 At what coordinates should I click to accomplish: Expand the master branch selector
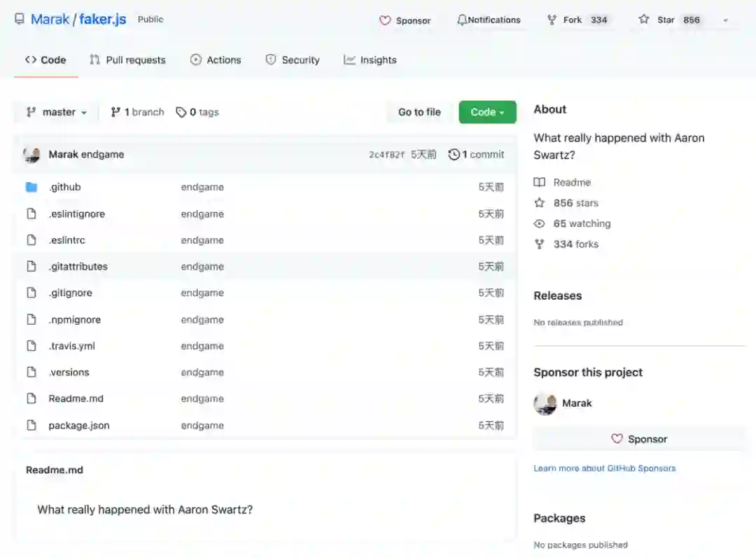pyautogui.click(x=57, y=112)
